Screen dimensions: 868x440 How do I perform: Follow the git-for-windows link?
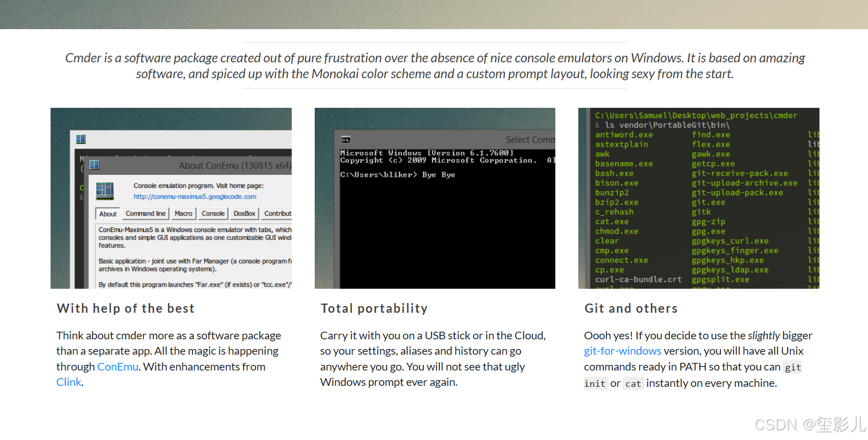tap(622, 351)
